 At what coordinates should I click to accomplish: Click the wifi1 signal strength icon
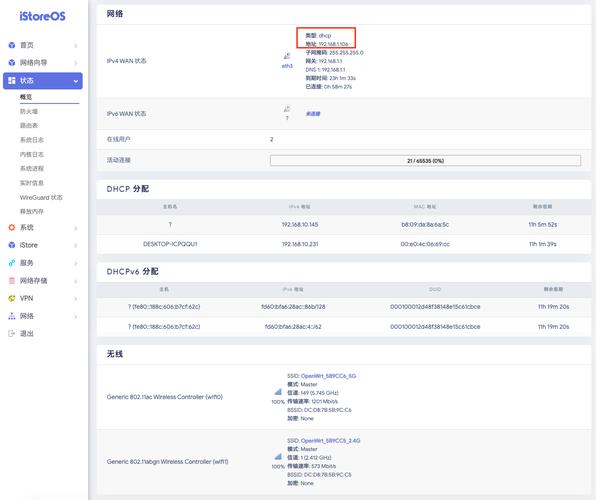tap(278, 456)
